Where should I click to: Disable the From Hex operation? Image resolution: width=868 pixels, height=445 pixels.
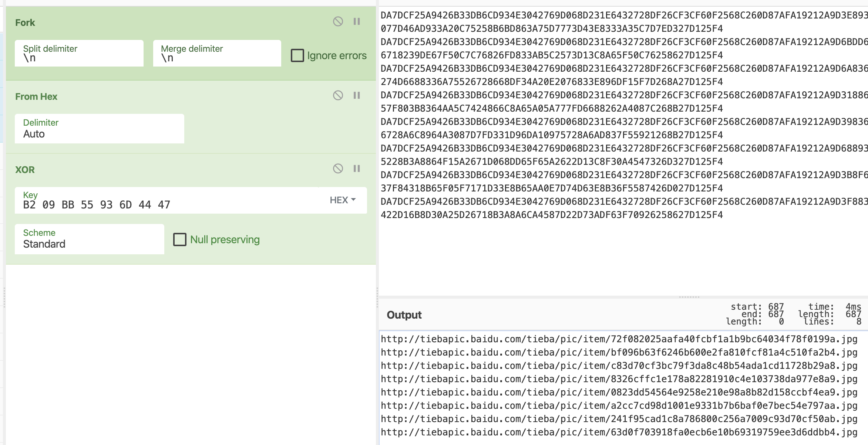[x=338, y=95]
